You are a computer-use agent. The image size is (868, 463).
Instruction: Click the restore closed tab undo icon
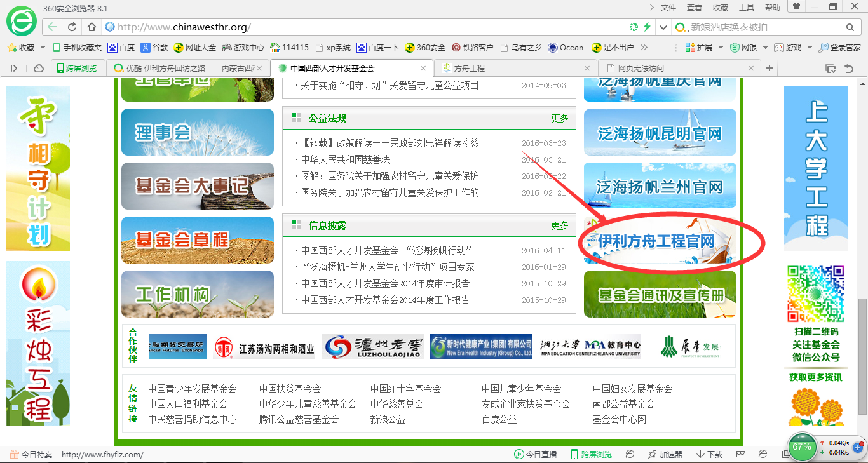(x=848, y=68)
